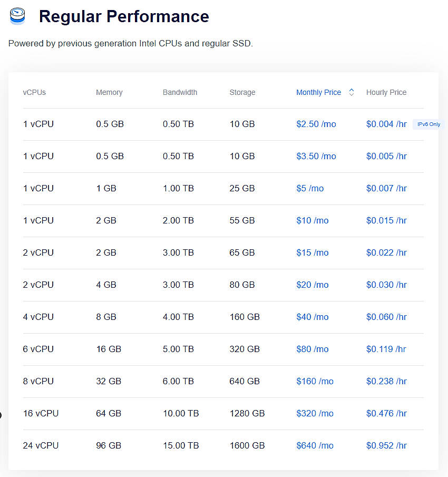
Task: Click the $0.238 /hr hourly price
Action: coord(386,381)
